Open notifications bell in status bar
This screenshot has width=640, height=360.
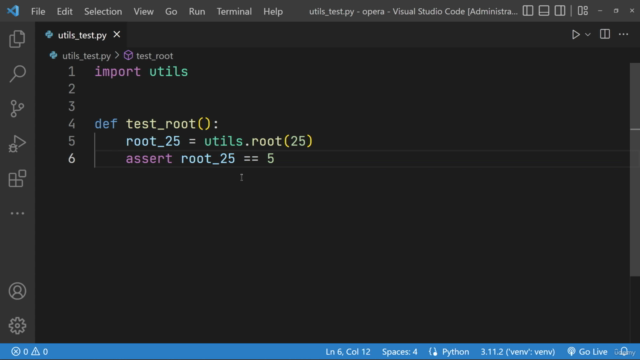[624, 351]
